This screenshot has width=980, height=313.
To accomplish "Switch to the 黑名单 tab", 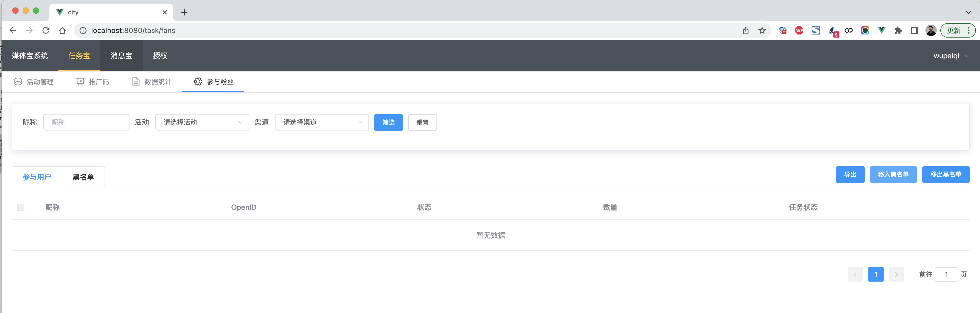I will [x=83, y=177].
